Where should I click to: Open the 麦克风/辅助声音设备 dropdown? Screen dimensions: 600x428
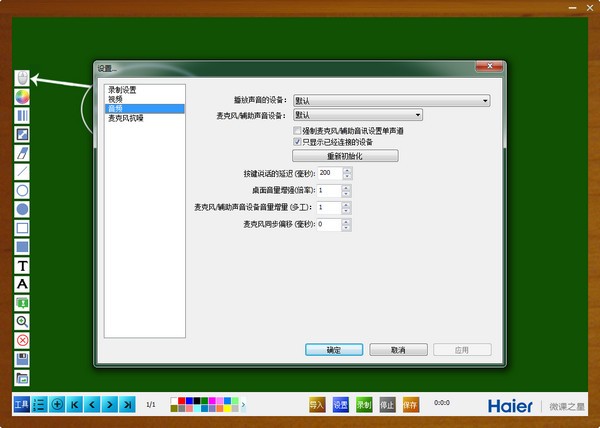[x=358, y=115]
